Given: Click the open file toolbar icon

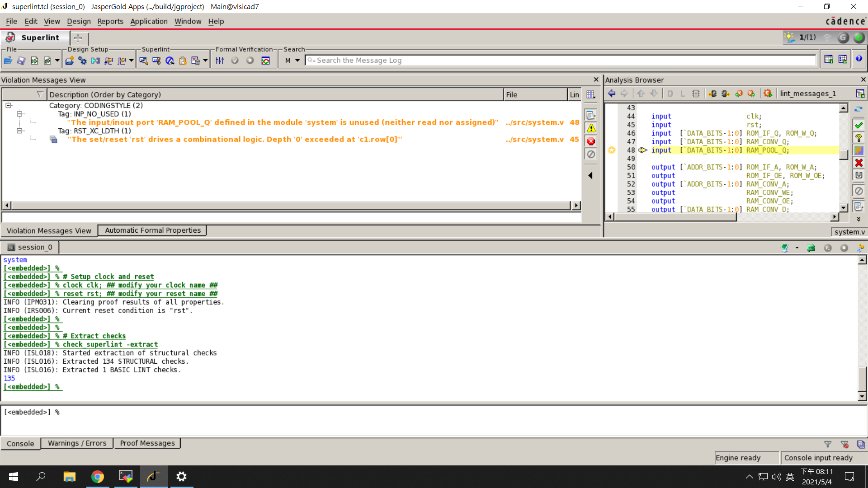Looking at the screenshot, I should 8,61.
